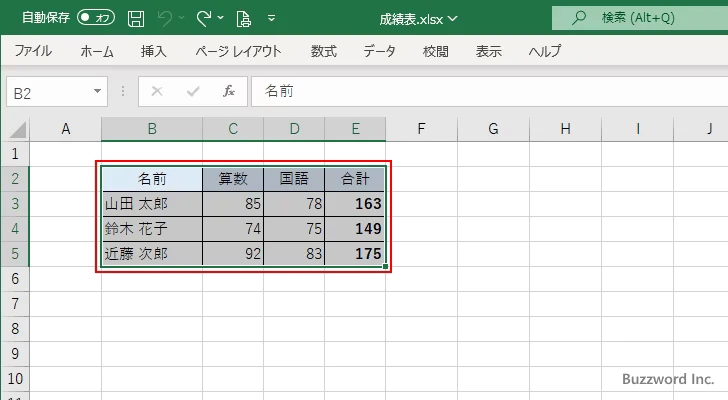Screen dimensions: 728x400
Task: Select column D header
Action: click(294, 129)
